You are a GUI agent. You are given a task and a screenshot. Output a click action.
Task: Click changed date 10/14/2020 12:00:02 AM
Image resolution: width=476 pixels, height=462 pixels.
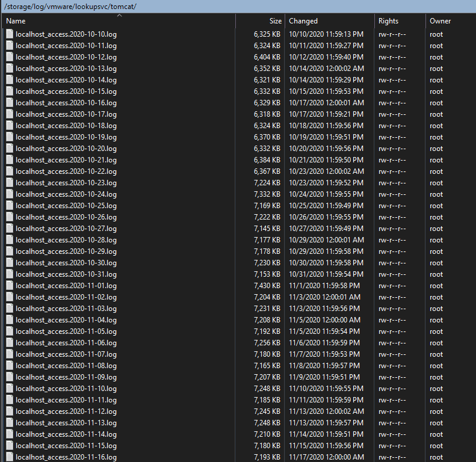click(x=326, y=69)
